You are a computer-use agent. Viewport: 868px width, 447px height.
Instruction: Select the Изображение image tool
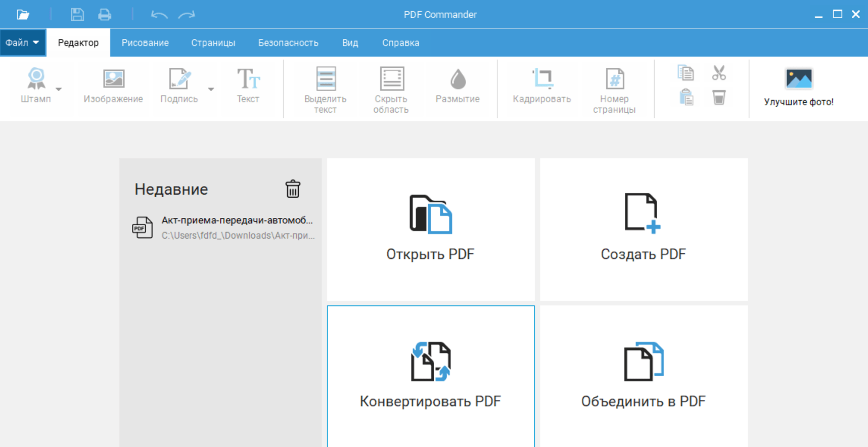(113, 85)
